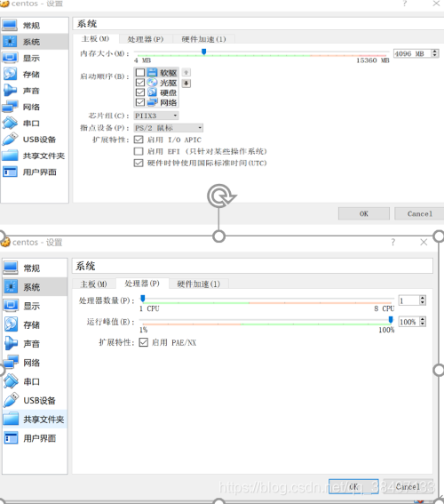The width and height of the screenshot is (444, 504).
Task: Switch to 主板(M) tab in the lower window
Action: click(x=93, y=284)
